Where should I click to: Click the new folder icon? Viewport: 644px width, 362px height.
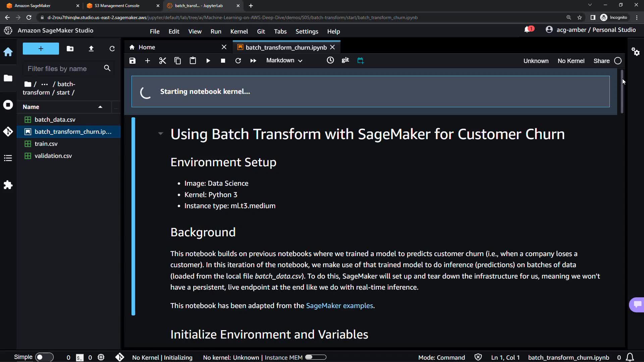tap(70, 49)
